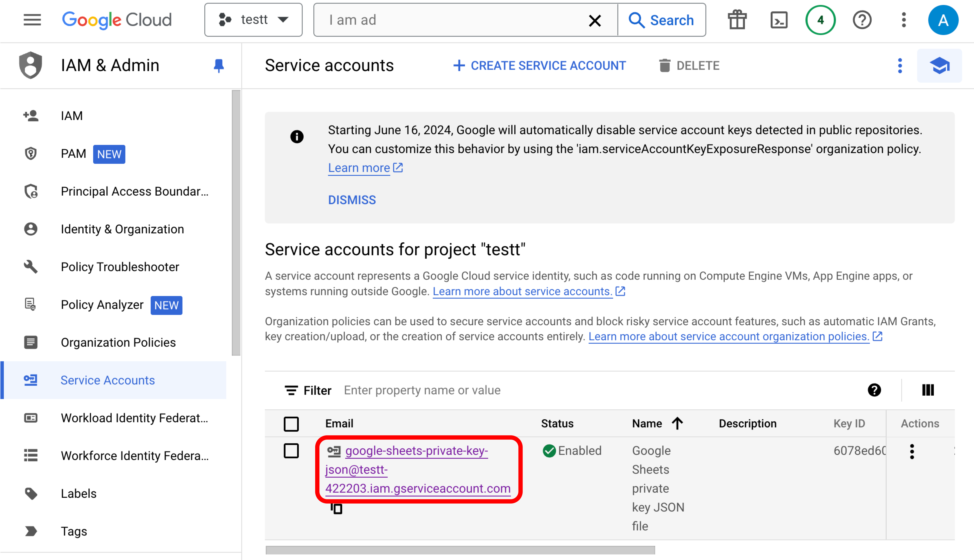Open the row actions three-dot menu

pos(912,452)
